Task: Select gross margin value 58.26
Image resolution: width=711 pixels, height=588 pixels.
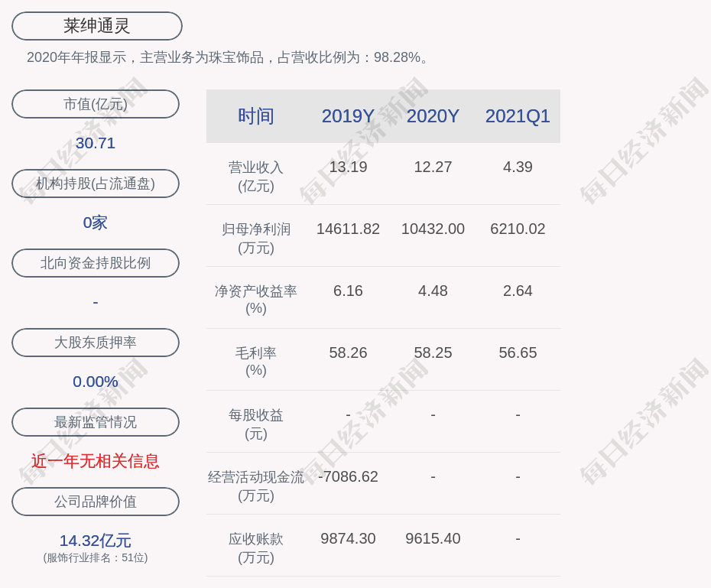Action: (349, 352)
